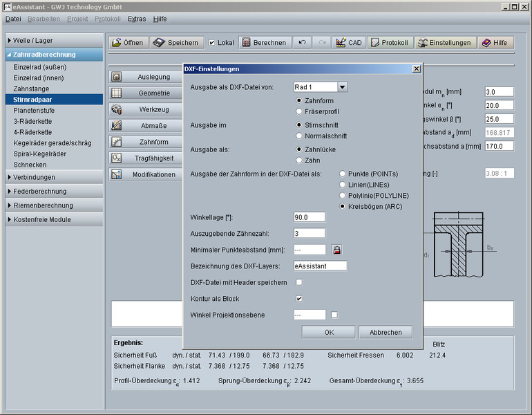The image size is (532, 415).
Task: Open the Extras menu
Action: click(137, 19)
